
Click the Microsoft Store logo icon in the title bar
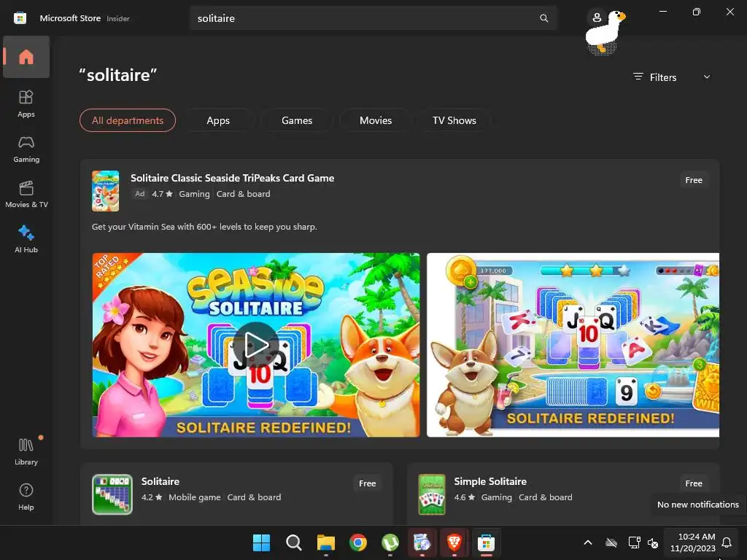(x=20, y=18)
